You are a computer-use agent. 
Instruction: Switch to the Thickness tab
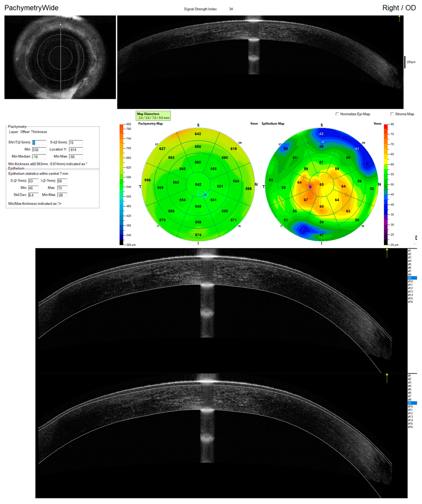pos(39,132)
